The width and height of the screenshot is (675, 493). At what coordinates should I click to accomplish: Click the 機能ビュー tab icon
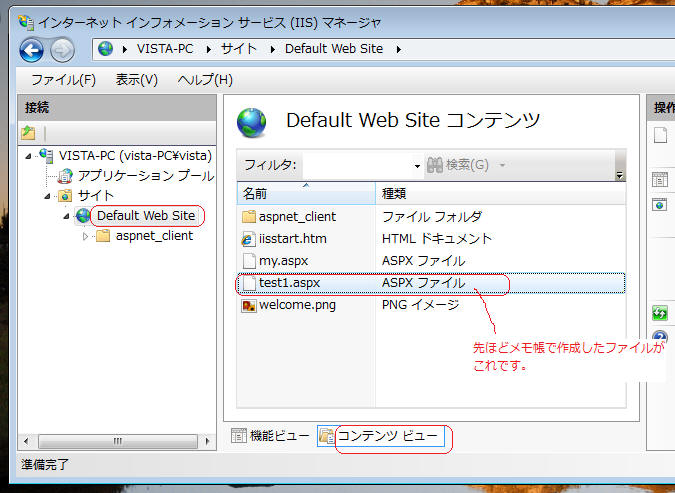click(x=238, y=436)
